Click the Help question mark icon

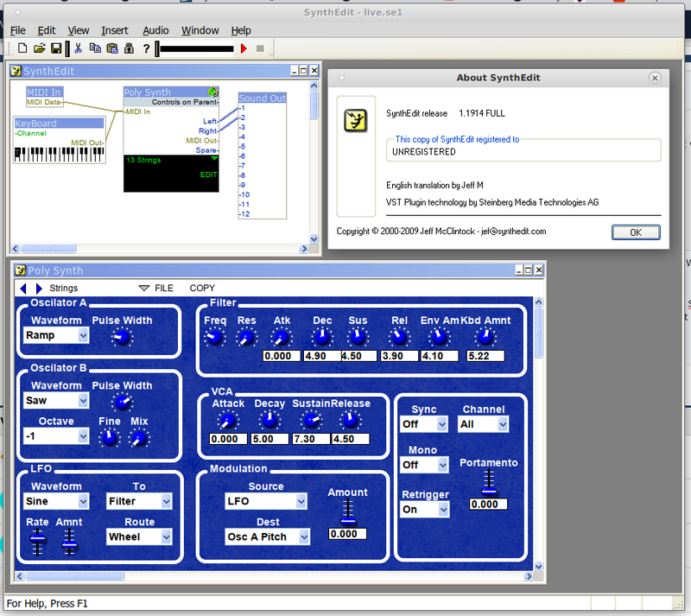[x=146, y=48]
